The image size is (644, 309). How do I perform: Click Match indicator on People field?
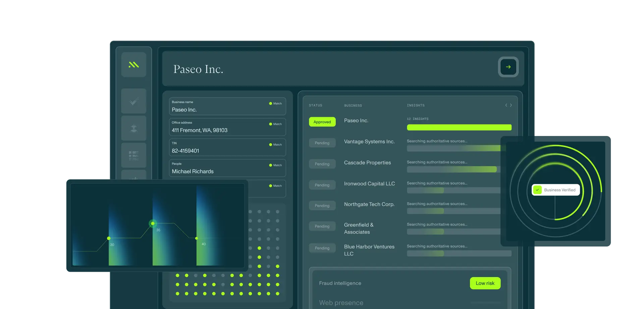coord(275,165)
